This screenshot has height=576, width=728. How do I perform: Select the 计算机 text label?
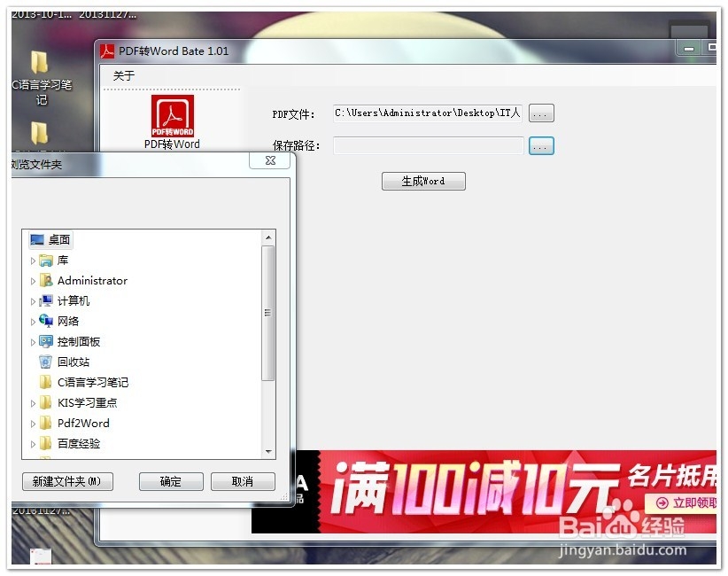tap(74, 301)
